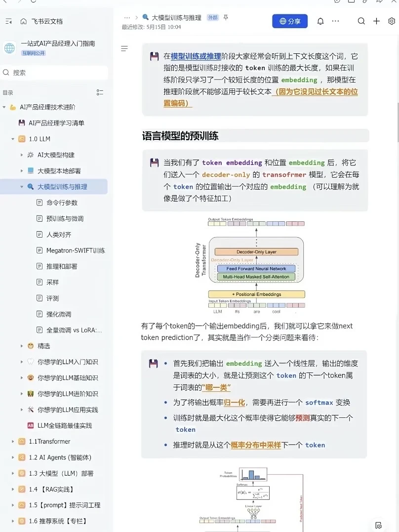399x532 pixels.
Task: Create new content with the plus icon
Action: coord(376,21)
